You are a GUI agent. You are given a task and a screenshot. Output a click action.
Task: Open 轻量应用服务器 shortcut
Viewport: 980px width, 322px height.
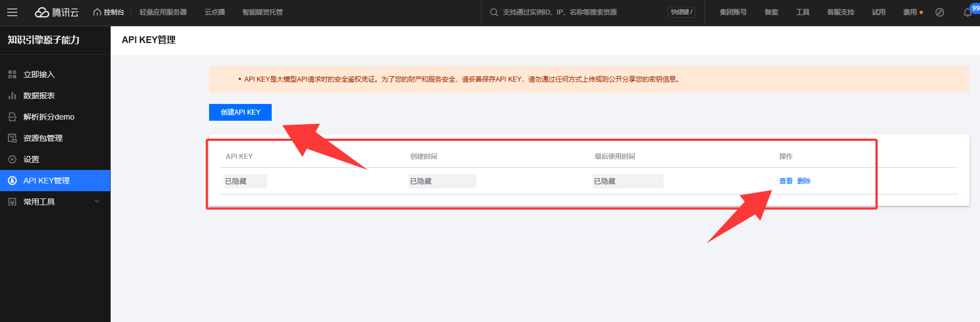pos(163,12)
